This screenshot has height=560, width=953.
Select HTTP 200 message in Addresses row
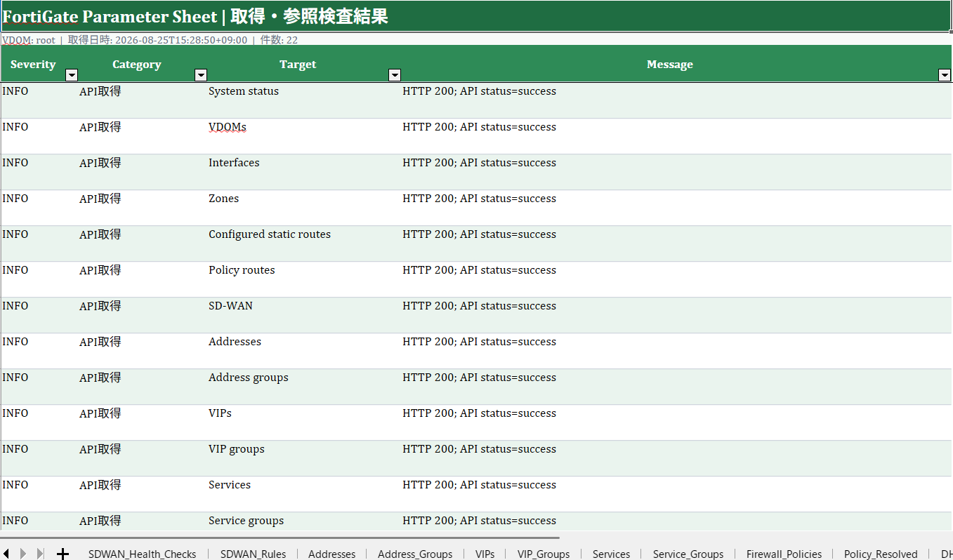coord(676,351)
